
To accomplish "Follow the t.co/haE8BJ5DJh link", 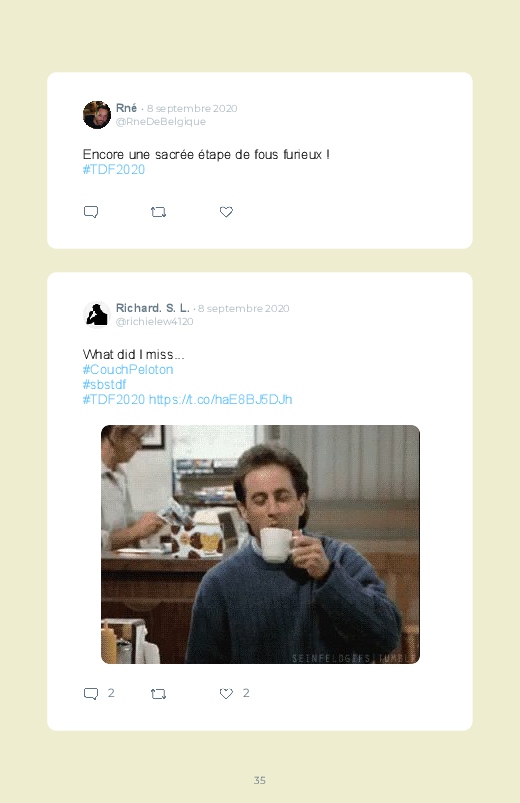I will click(x=220, y=399).
